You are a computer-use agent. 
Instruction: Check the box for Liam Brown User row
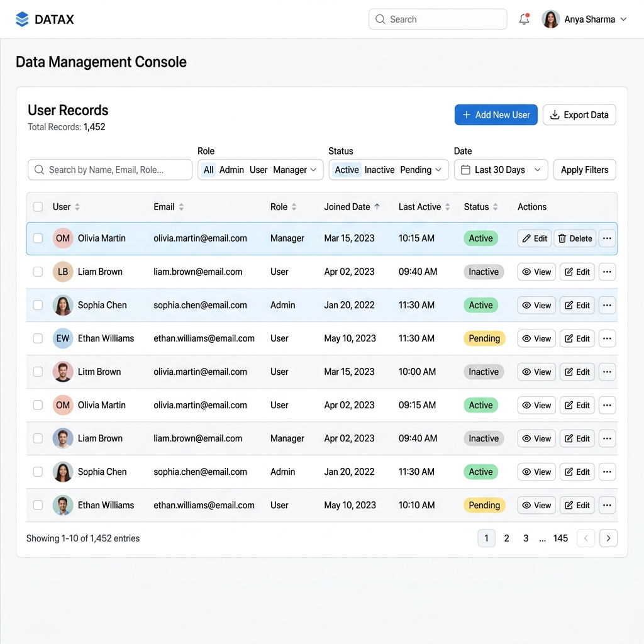(x=38, y=272)
